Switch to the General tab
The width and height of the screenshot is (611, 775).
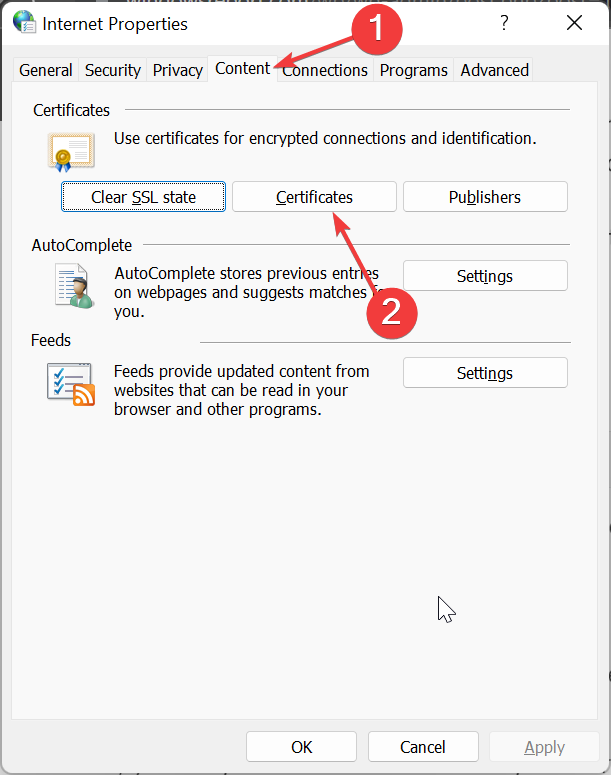coord(46,70)
